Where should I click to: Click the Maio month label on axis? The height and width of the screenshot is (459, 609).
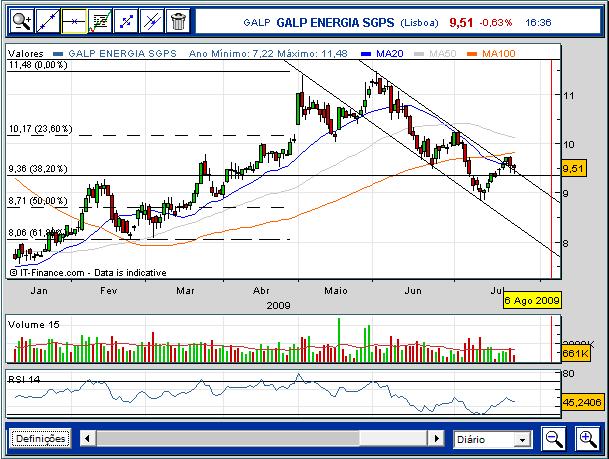(336, 291)
